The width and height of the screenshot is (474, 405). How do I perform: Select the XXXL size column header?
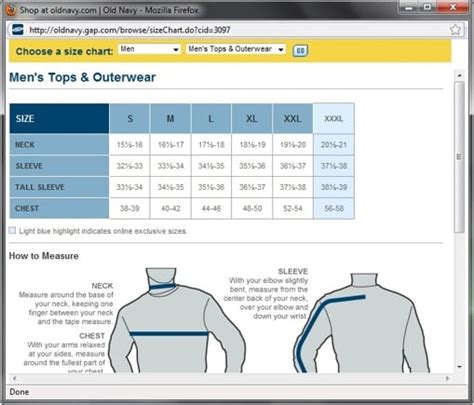(x=334, y=119)
